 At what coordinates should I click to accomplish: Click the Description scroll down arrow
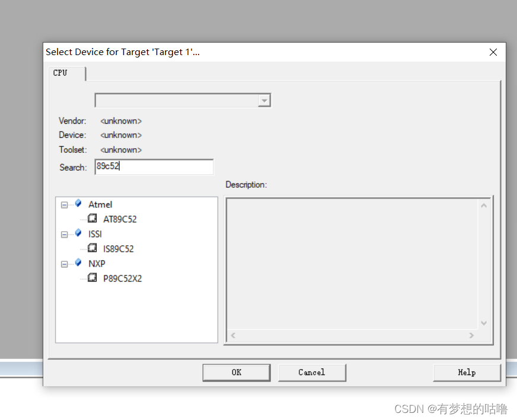tap(484, 323)
